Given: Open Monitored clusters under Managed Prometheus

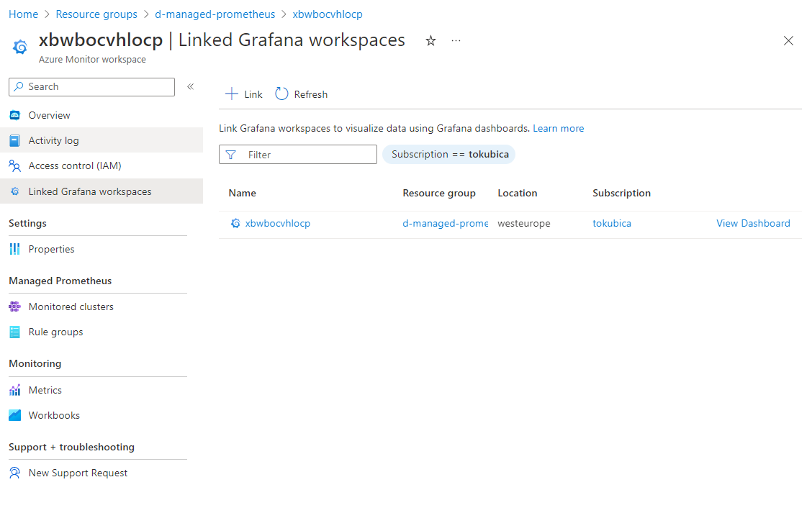Looking at the screenshot, I should tap(71, 307).
